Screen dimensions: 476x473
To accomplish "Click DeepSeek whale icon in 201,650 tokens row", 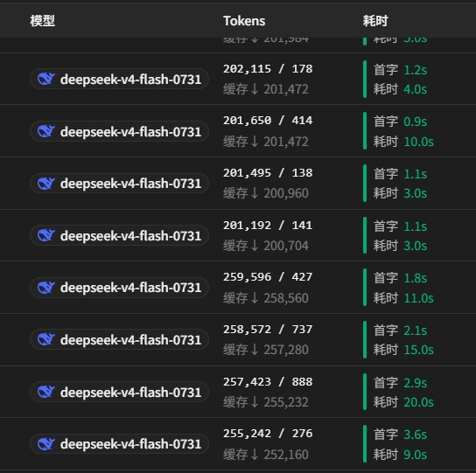I will pos(45,131).
